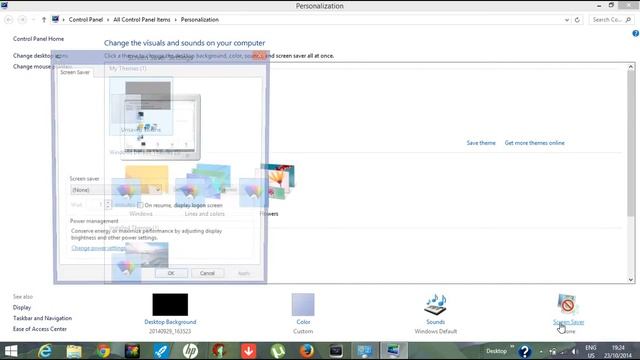Screen dimensions: 640x360
Task: Open the taskbar clock and date
Action: tap(618, 351)
